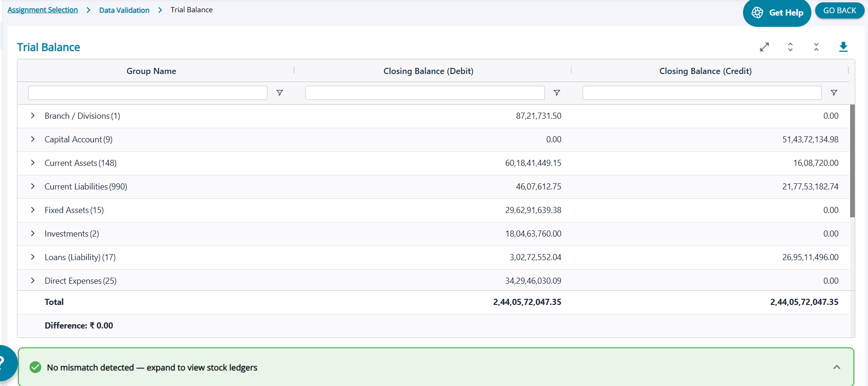Click Current Assets debit 60,18,41,449.15

pos(533,163)
